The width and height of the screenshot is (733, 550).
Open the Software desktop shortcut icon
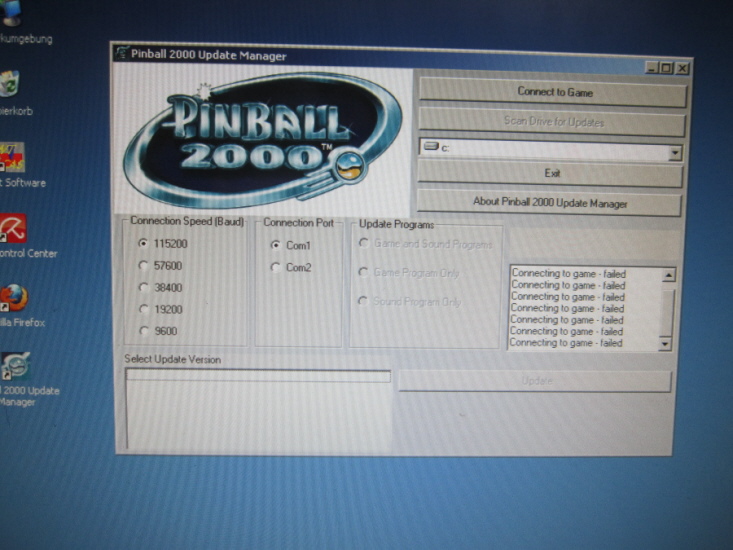point(12,157)
